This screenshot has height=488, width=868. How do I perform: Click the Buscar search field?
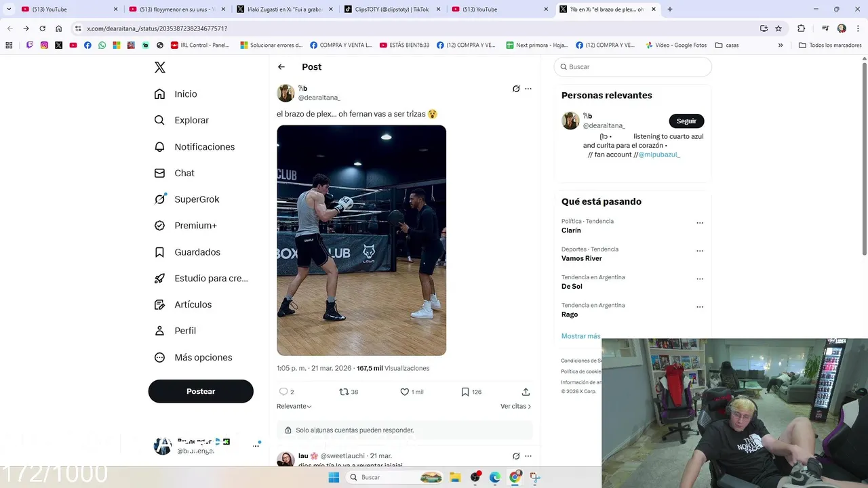pos(633,67)
